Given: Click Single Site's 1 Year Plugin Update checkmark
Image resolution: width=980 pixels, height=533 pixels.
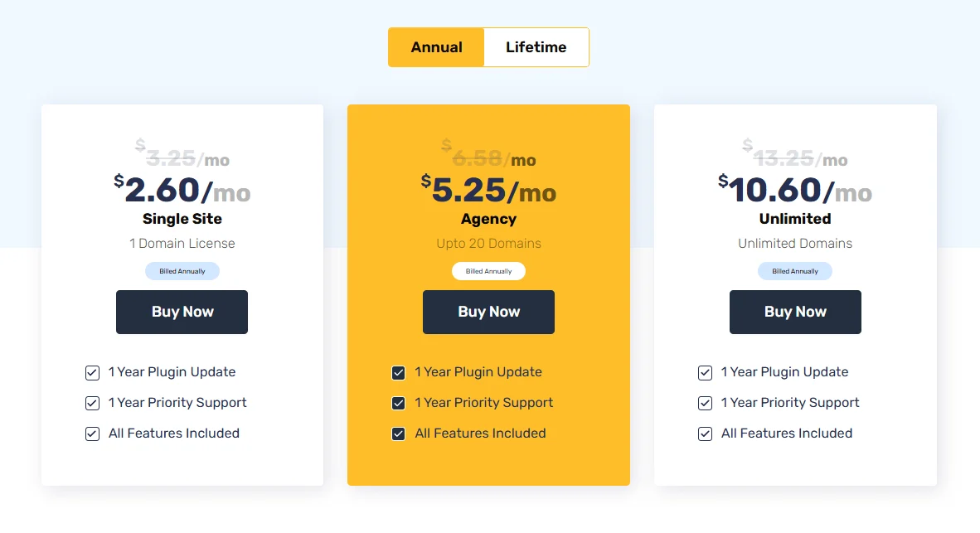Looking at the screenshot, I should pos(92,373).
